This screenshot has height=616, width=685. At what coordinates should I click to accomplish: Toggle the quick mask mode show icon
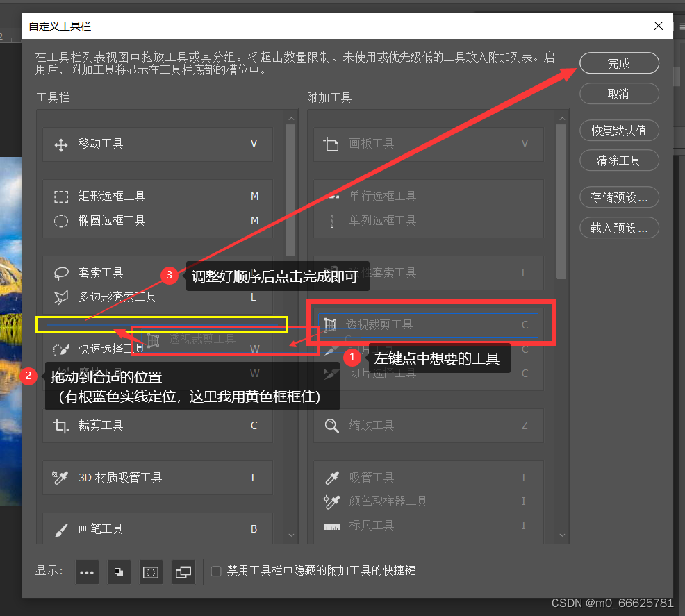(151, 572)
